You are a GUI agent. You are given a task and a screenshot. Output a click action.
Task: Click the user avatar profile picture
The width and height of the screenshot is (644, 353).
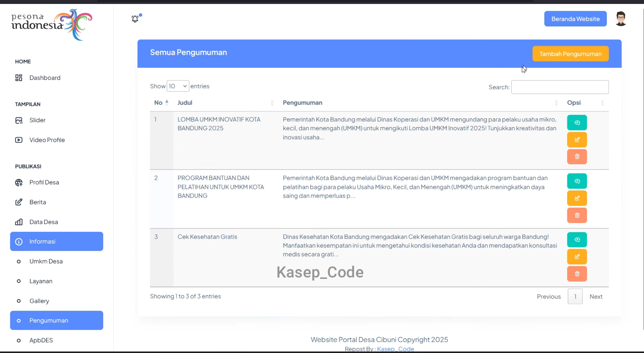[621, 19]
